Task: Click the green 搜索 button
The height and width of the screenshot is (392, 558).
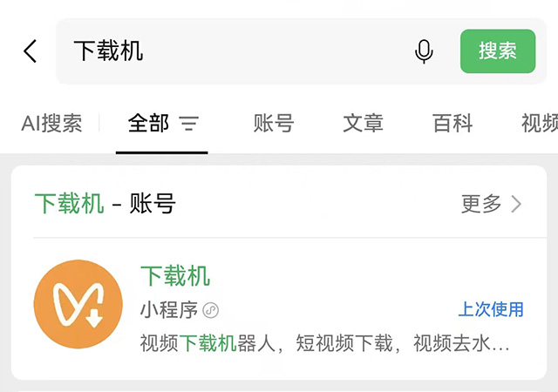Action: click(498, 51)
